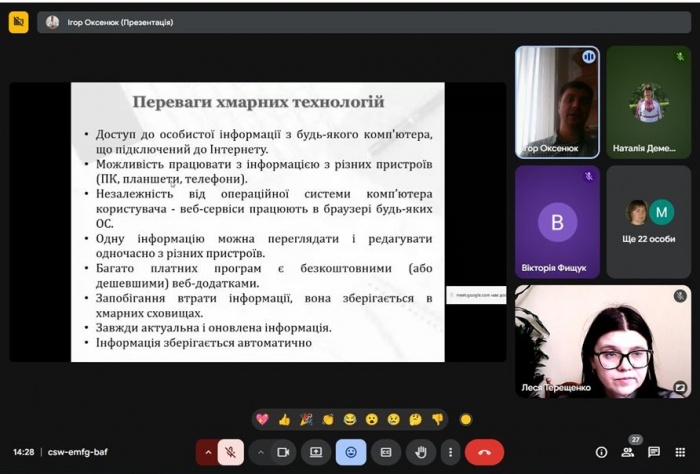Close the emoji reactions panel button

point(351,452)
